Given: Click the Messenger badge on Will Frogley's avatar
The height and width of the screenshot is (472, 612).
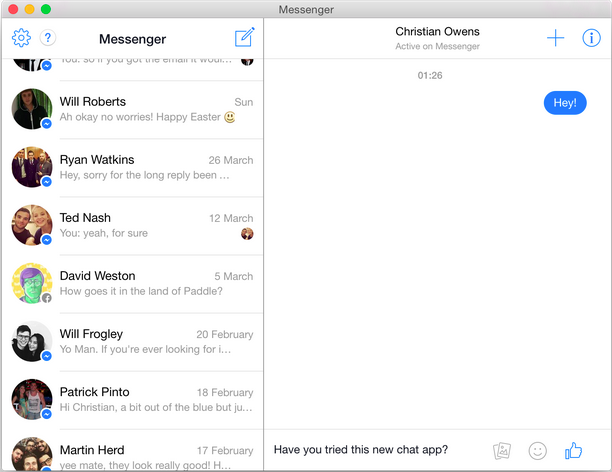Looking at the screenshot, I should [x=47, y=356].
